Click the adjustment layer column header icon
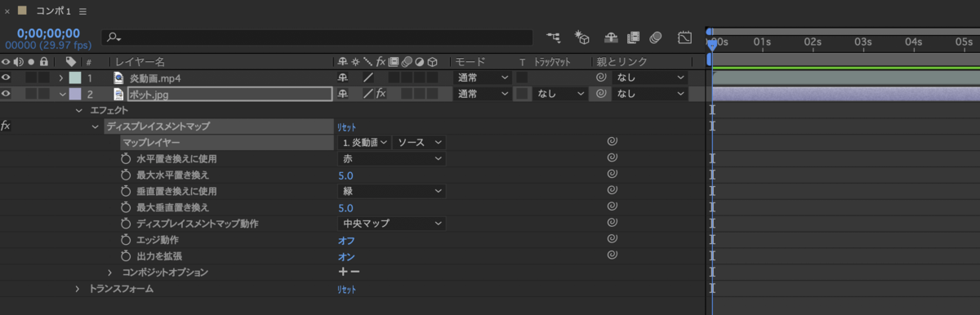This screenshot has height=315, width=980. click(x=420, y=61)
